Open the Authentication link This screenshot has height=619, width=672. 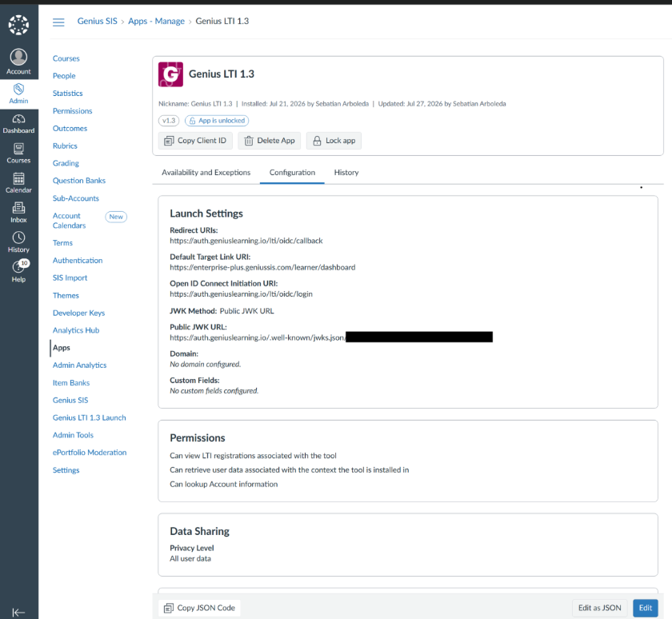pos(78,261)
